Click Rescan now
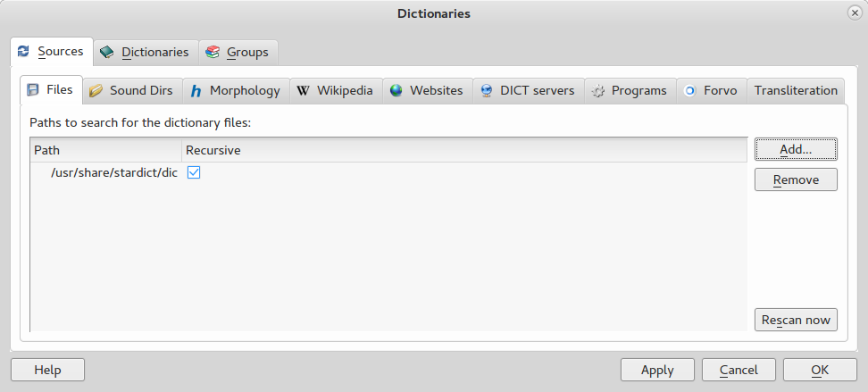868x392 pixels. coord(795,320)
